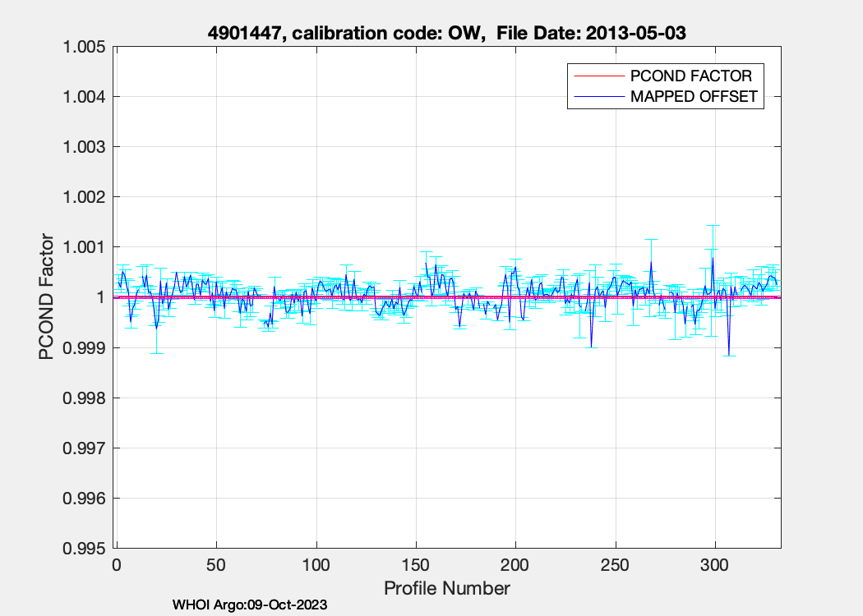Click the 250 x-axis tick label
This screenshot has height=616, width=863.
click(x=615, y=565)
